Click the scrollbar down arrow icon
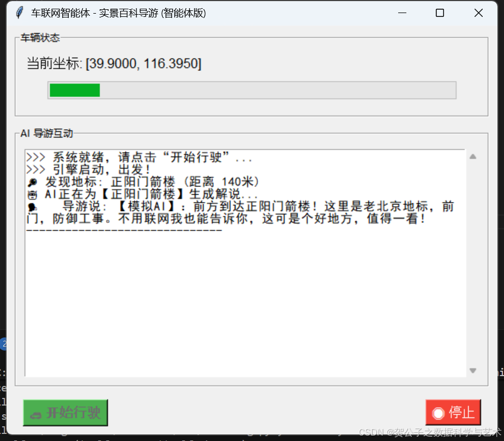This screenshot has height=441, width=504. click(x=472, y=370)
